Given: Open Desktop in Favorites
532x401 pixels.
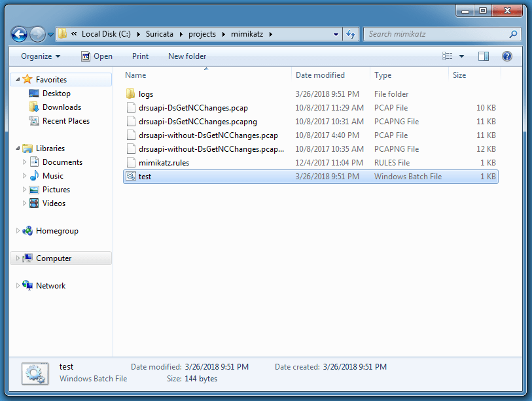Looking at the screenshot, I should [56, 94].
